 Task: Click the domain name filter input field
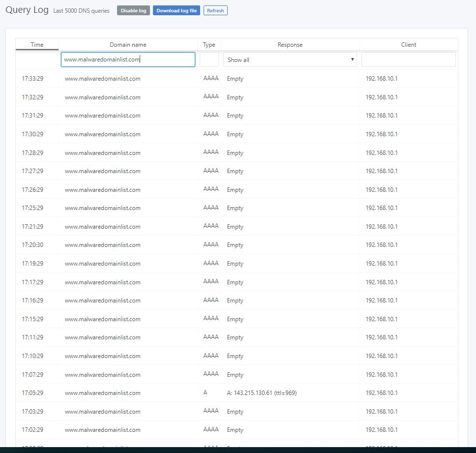[x=127, y=59]
